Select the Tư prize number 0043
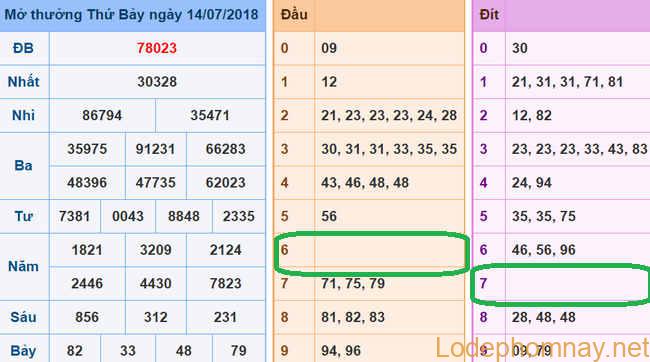The width and height of the screenshot is (650, 362). (128, 216)
